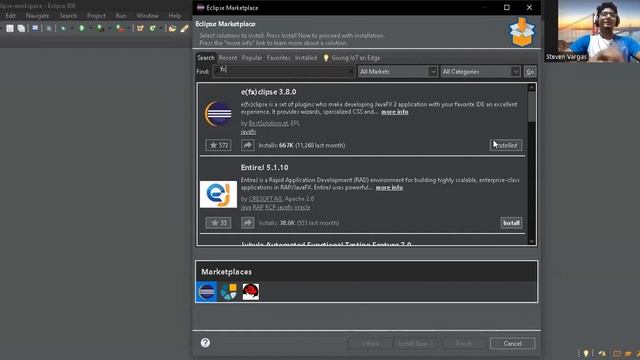Screen dimensions: 640x360
Task: Click more info link for e(fx)clipse
Action: pyautogui.click(x=395, y=112)
